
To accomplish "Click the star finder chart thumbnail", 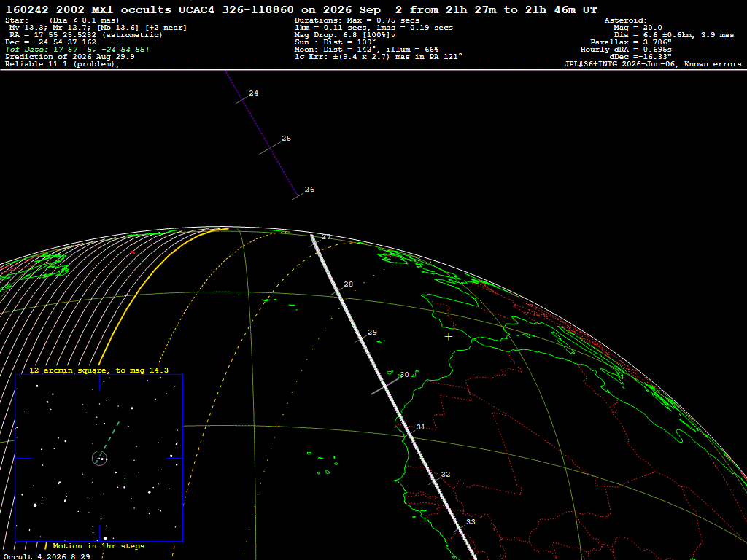I will [x=99, y=458].
